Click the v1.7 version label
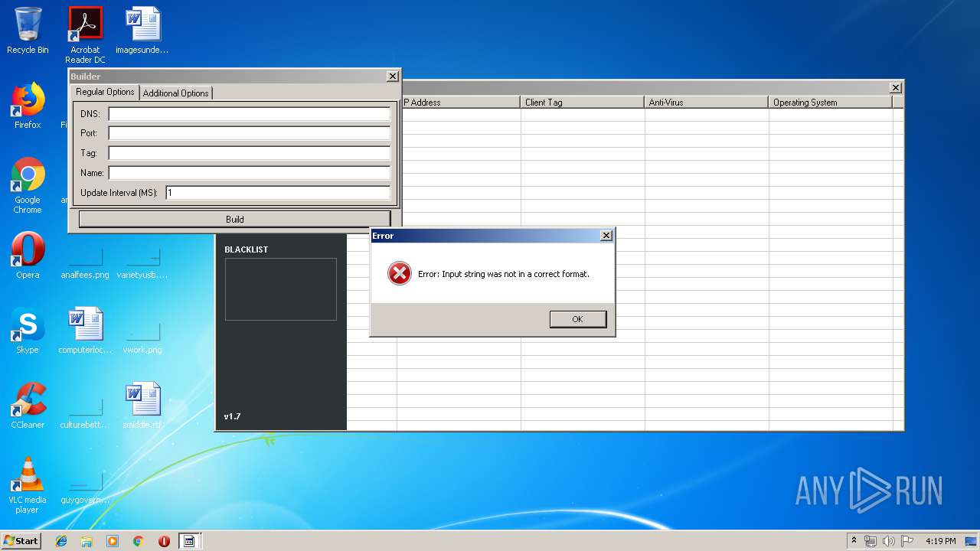Image resolution: width=980 pixels, height=551 pixels. tap(232, 416)
